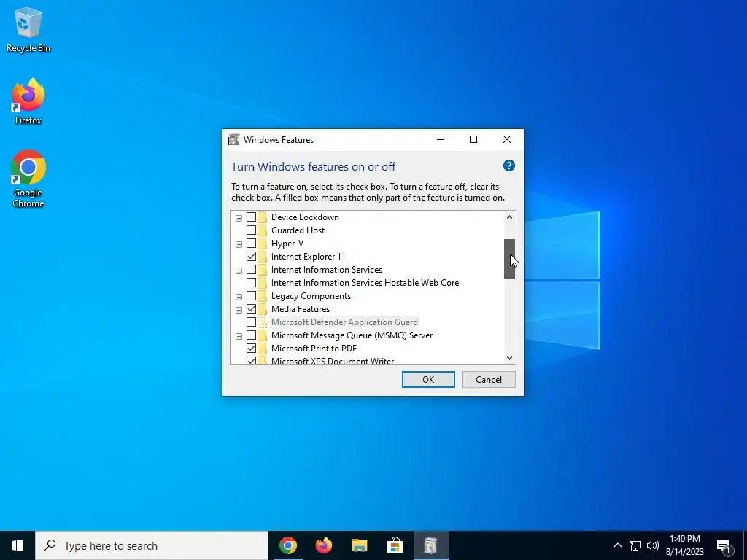
Task: Launch Firefox from the taskbar
Action: 323,545
